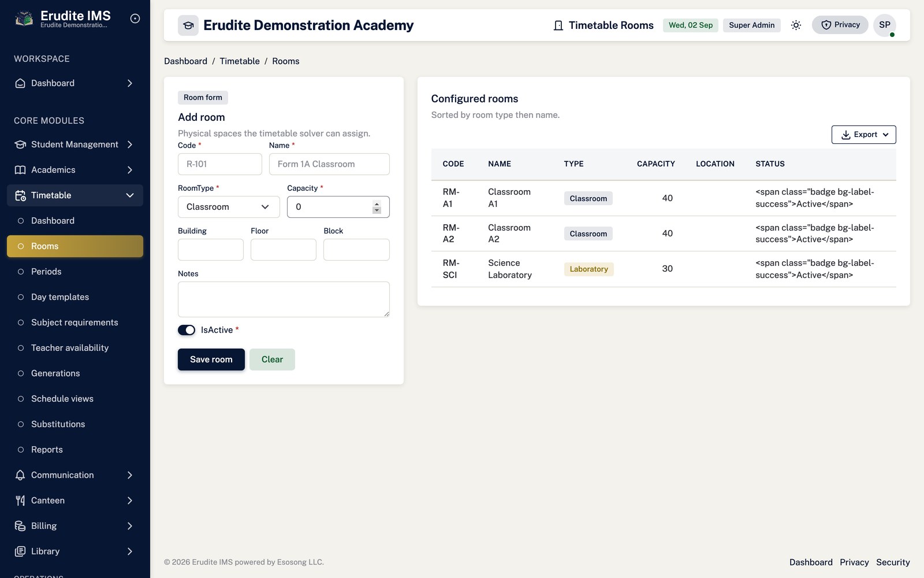
Task: Click the Erudite IMS logo icon
Action: (24, 18)
